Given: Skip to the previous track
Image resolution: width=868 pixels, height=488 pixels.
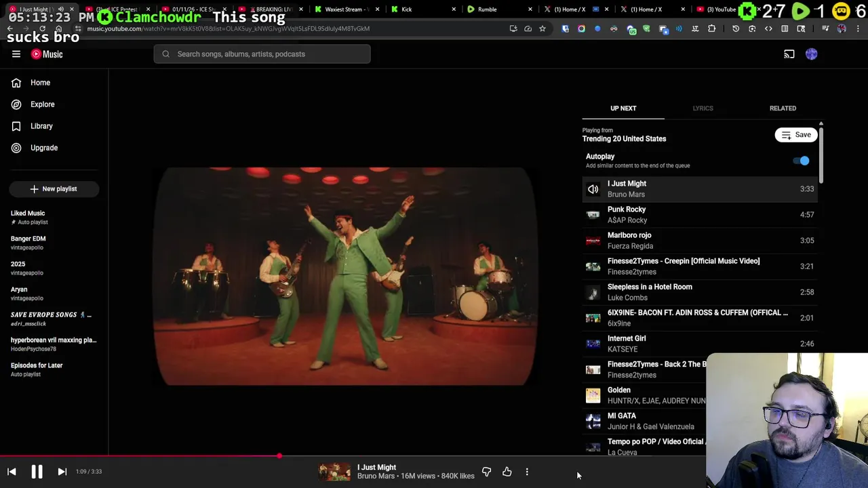Looking at the screenshot, I should (12, 472).
